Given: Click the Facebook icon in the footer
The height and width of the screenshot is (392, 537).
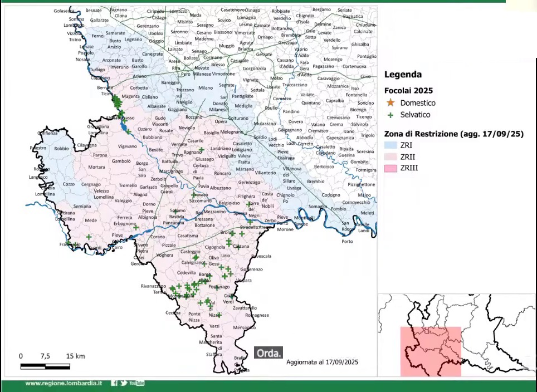Looking at the screenshot, I should 114,383.
